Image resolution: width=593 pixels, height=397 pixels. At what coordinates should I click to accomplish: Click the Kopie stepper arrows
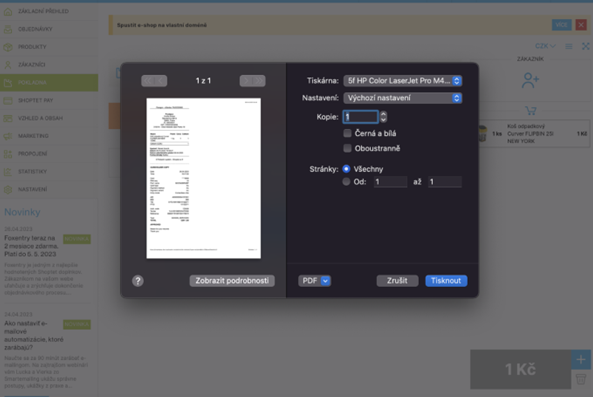(383, 117)
